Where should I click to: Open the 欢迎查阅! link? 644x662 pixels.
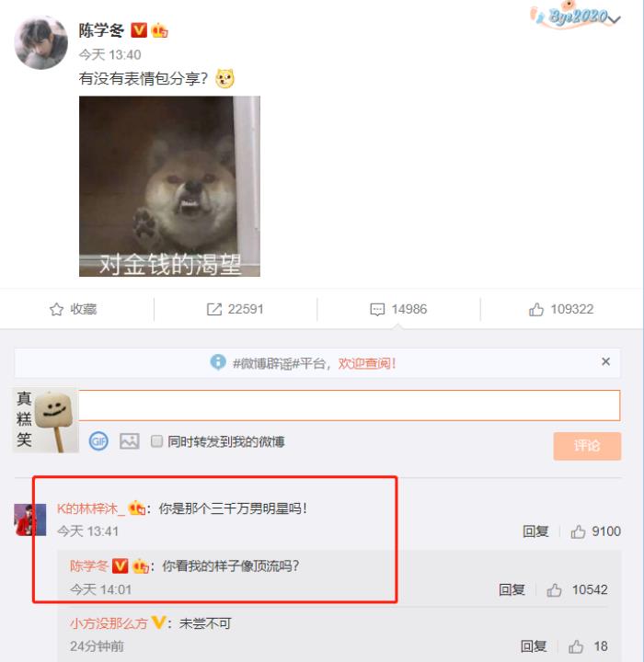(x=367, y=363)
